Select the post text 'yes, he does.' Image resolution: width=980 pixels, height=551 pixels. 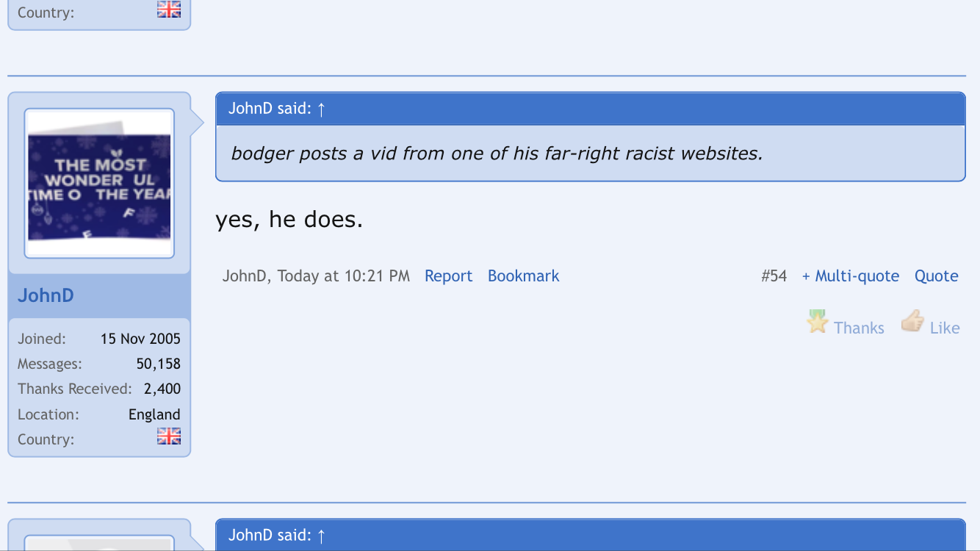pyautogui.click(x=289, y=219)
